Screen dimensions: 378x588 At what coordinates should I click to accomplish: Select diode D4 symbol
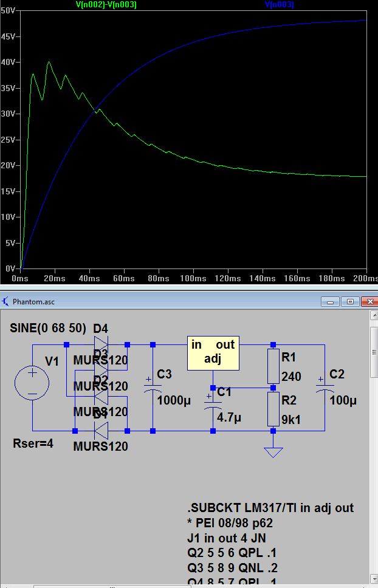[x=101, y=344]
